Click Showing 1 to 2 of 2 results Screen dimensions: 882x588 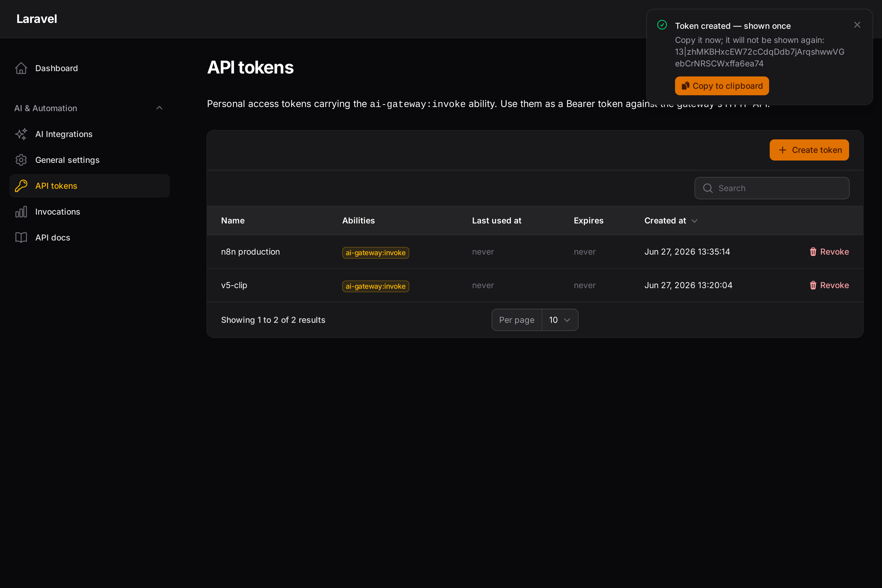[273, 320]
